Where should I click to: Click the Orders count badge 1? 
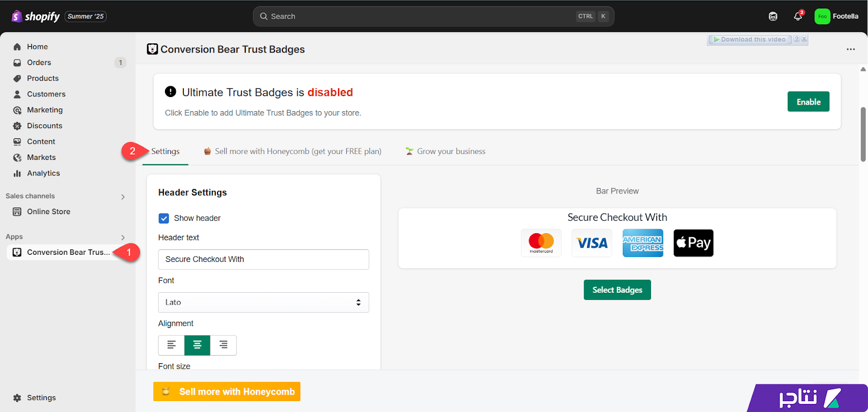(120, 62)
